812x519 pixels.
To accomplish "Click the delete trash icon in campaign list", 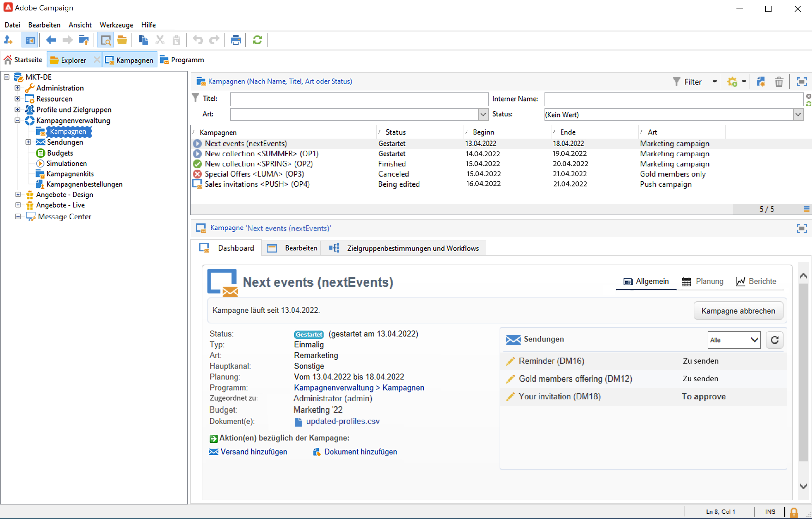I will tap(778, 82).
